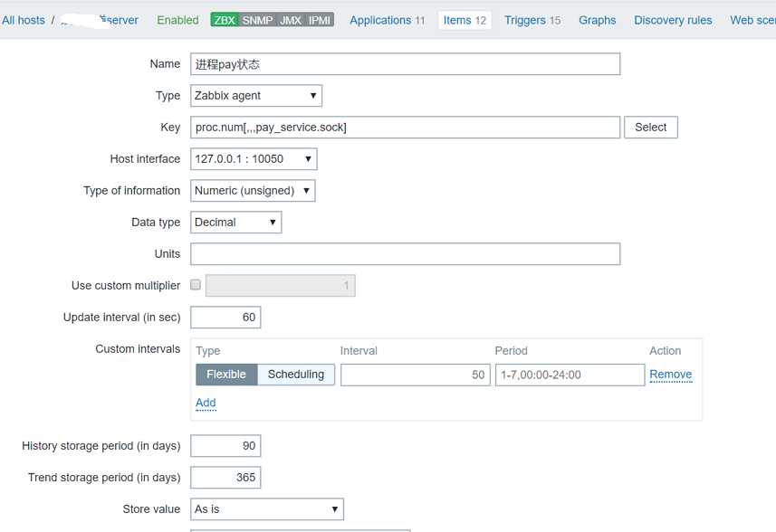The image size is (776, 532).
Task: Click the custom Interval field showing 50
Action: (x=416, y=375)
